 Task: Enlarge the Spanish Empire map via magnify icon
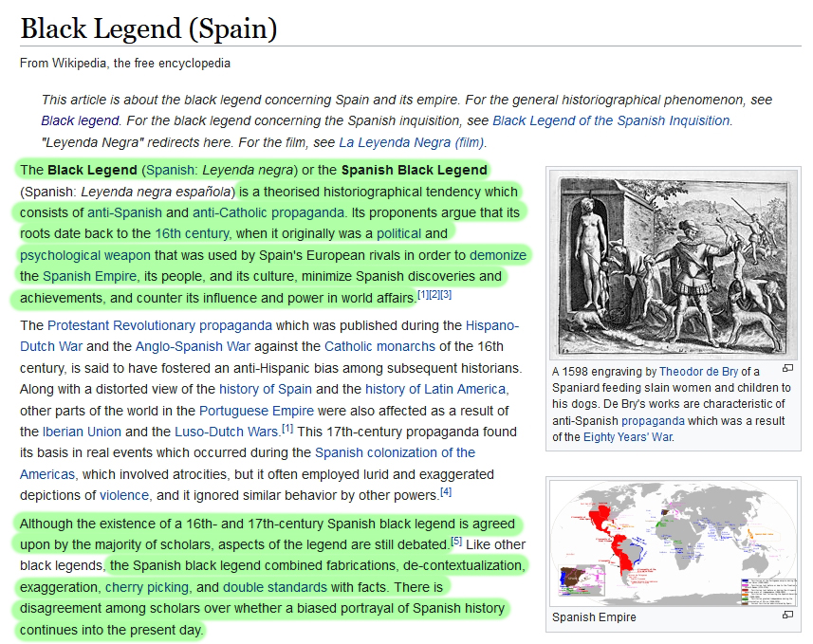click(787, 615)
